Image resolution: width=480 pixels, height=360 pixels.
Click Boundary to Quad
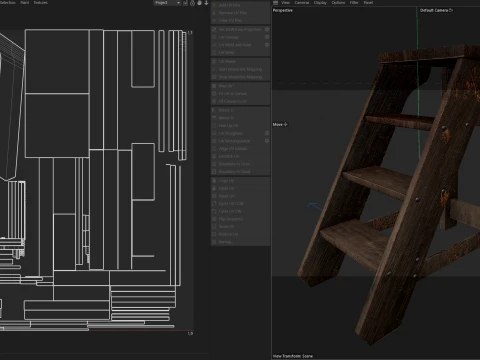coord(240,172)
